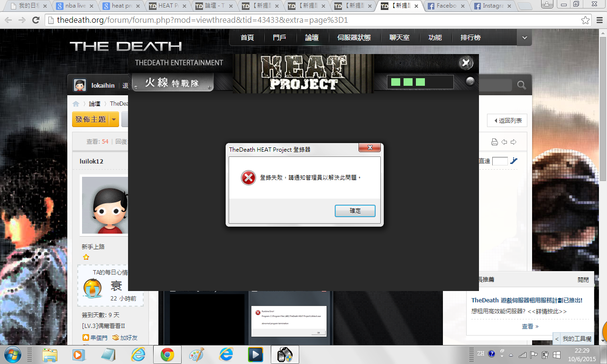This screenshot has width=607, height=364.
Task: Click the floor jump input field
Action: [x=500, y=161]
